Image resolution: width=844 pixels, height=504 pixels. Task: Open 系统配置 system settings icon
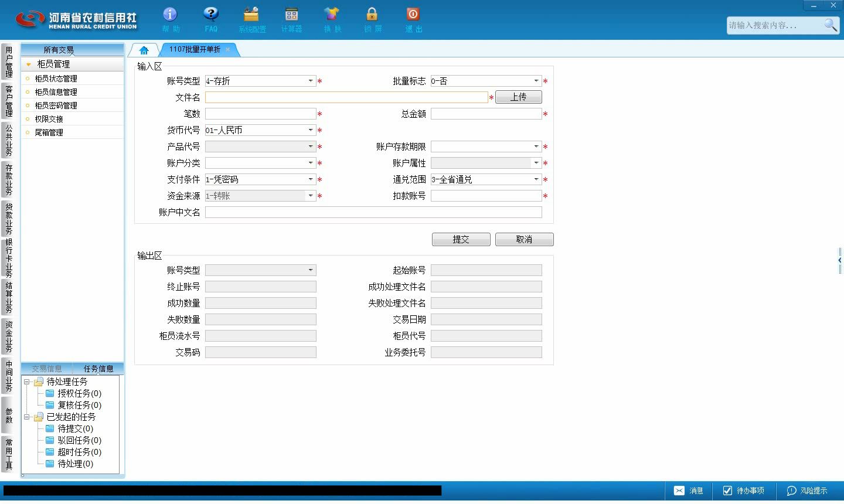tap(251, 15)
